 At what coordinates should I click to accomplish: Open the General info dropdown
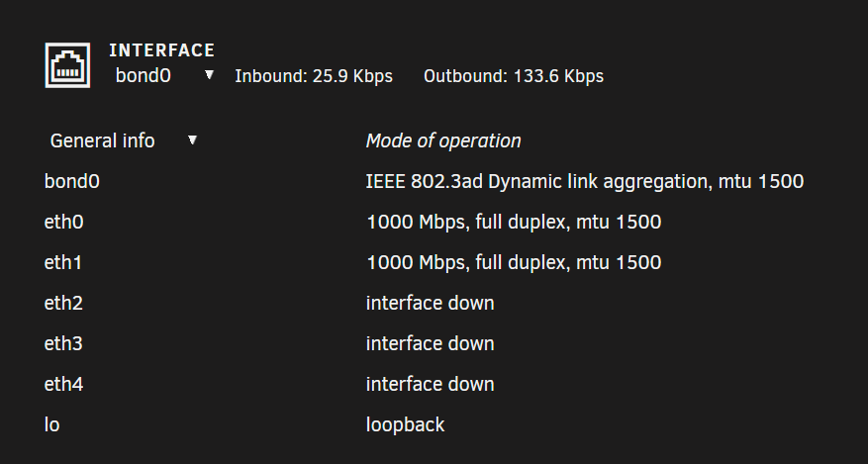123,141
